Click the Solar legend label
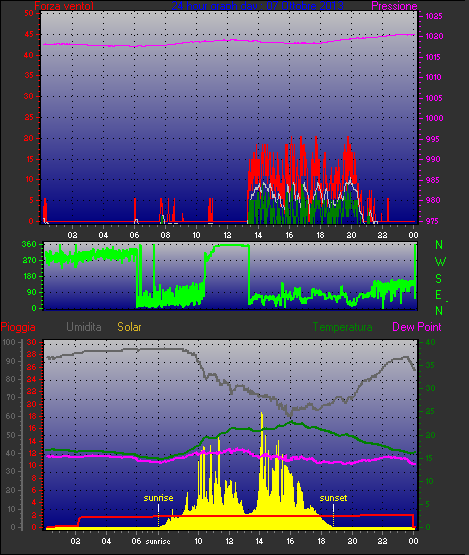 (129, 327)
